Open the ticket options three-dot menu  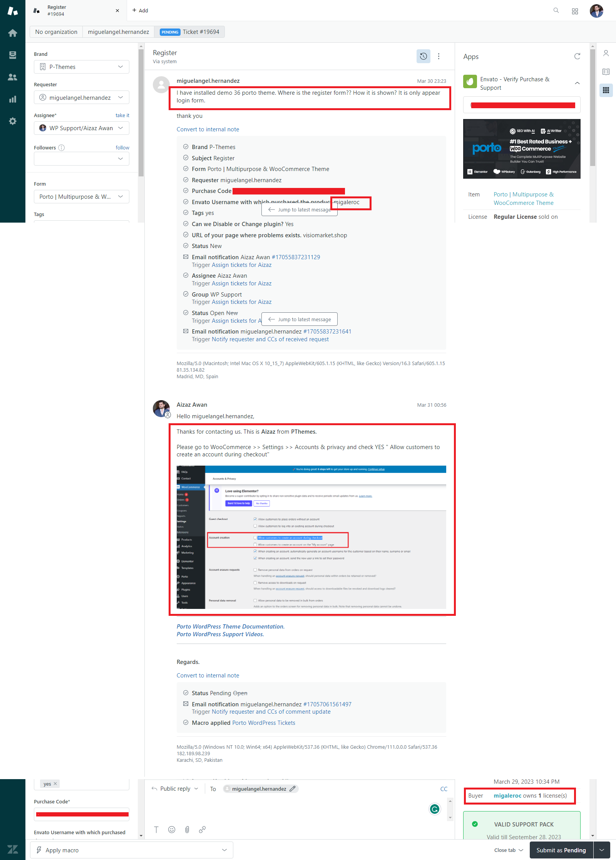click(x=439, y=56)
